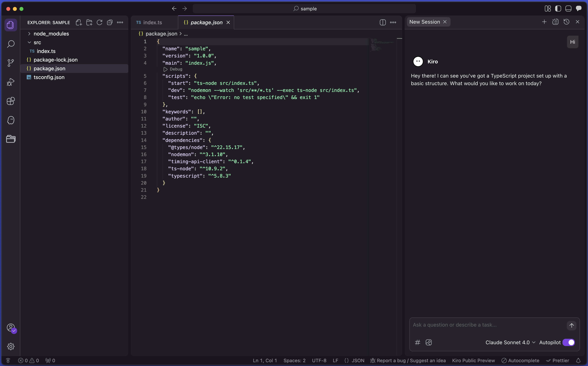Collapse the src folder

pyautogui.click(x=37, y=42)
